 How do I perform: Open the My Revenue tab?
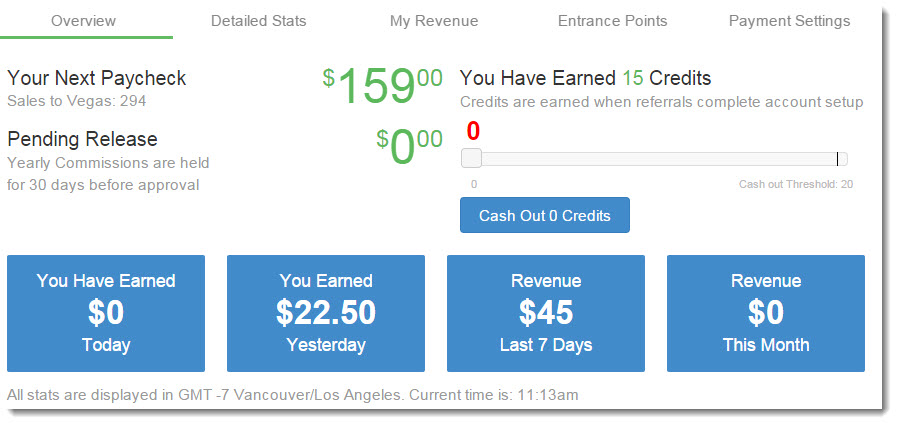(434, 21)
